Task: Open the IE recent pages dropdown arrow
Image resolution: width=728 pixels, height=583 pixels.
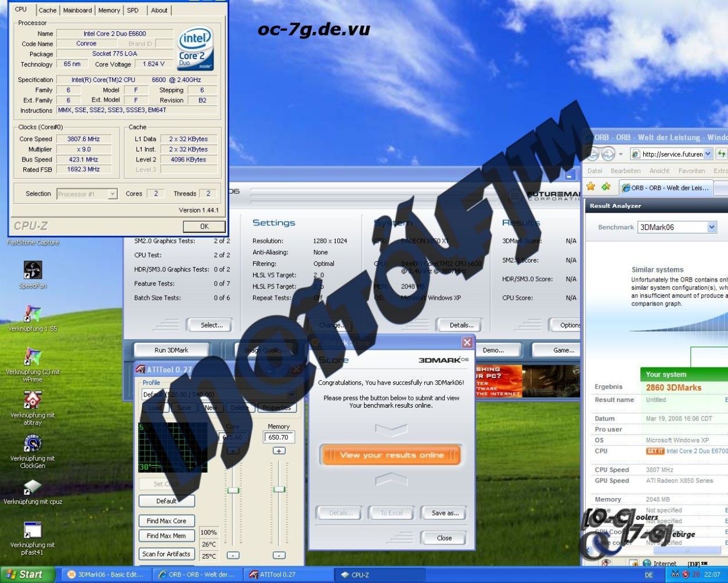Action: (621, 154)
